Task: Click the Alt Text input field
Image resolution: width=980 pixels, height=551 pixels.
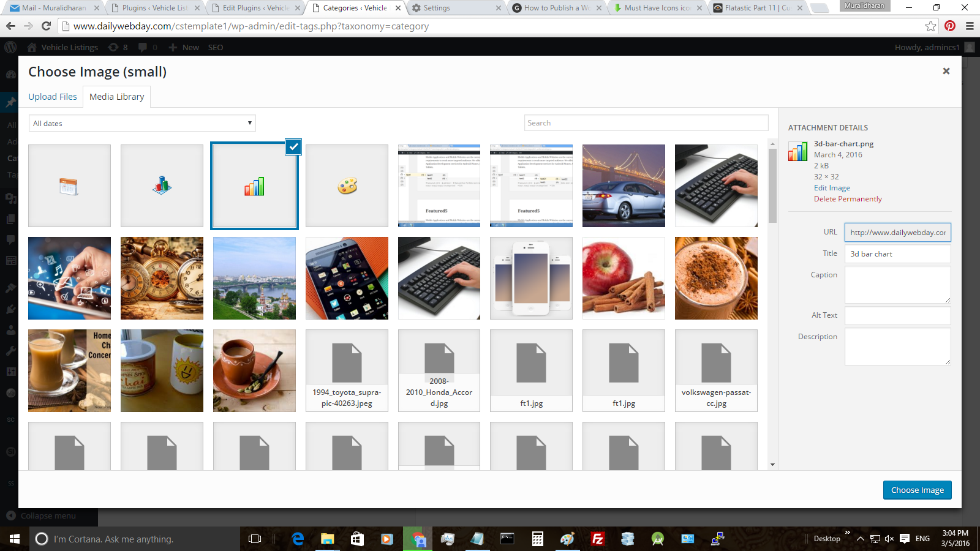Action: click(897, 315)
